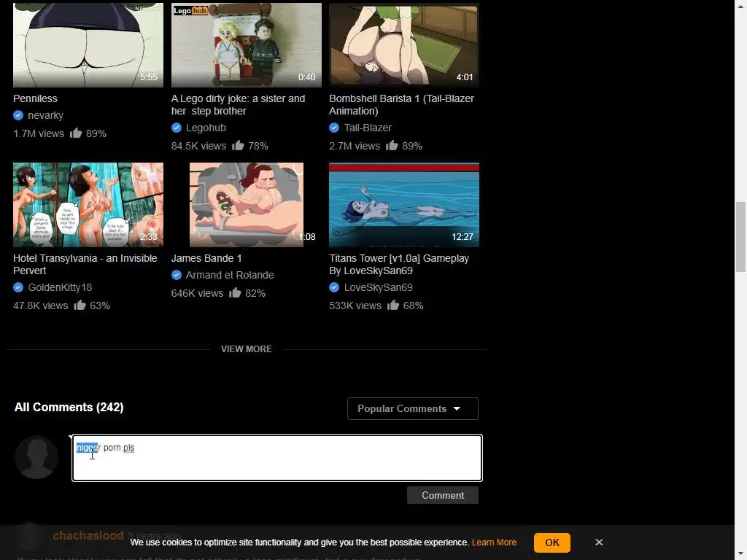This screenshot has height=560, width=747.
Task: Click the 82% rating under James Bande
Action: point(255,293)
